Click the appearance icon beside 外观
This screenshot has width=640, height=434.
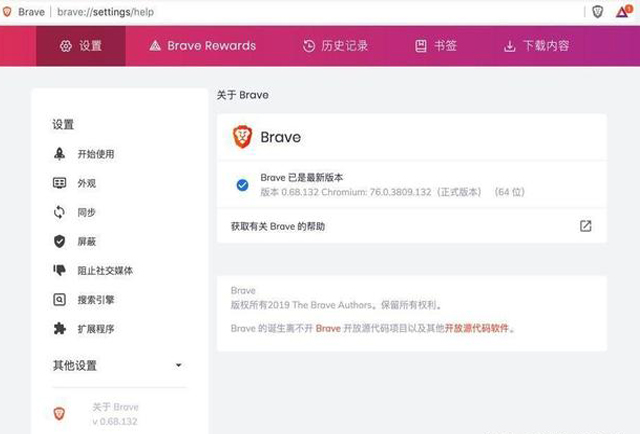(x=60, y=183)
